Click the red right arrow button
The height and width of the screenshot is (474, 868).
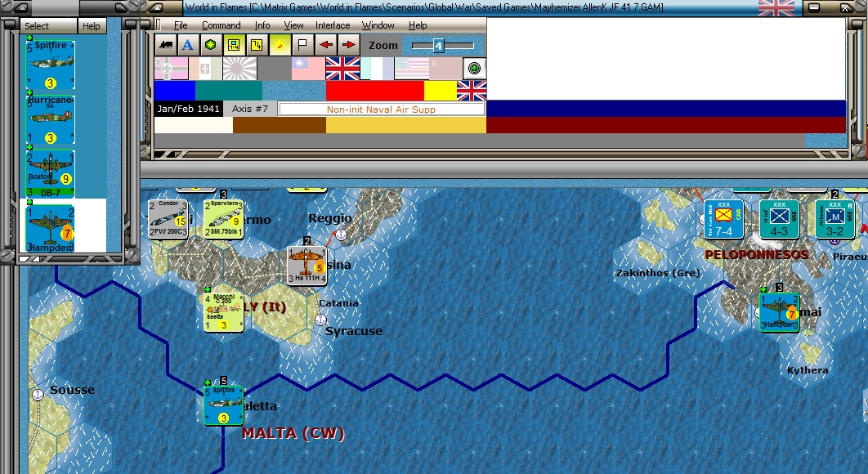click(x=348, y=46)
